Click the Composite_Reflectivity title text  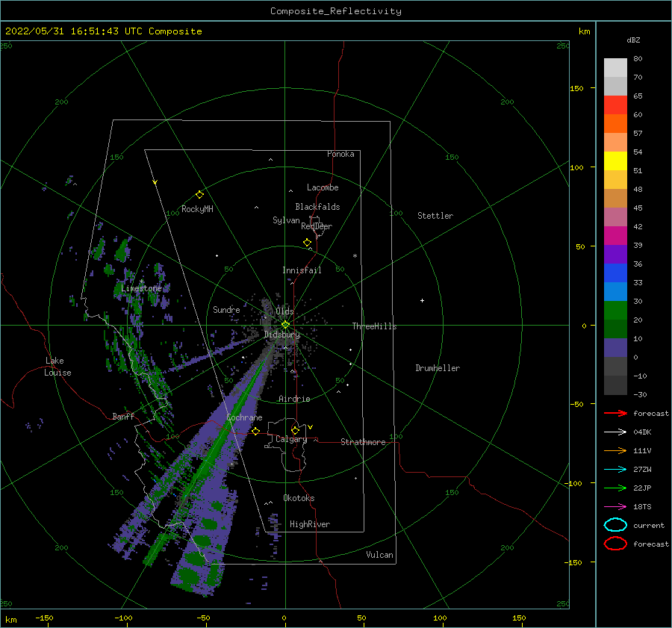(x=336, y=11)
